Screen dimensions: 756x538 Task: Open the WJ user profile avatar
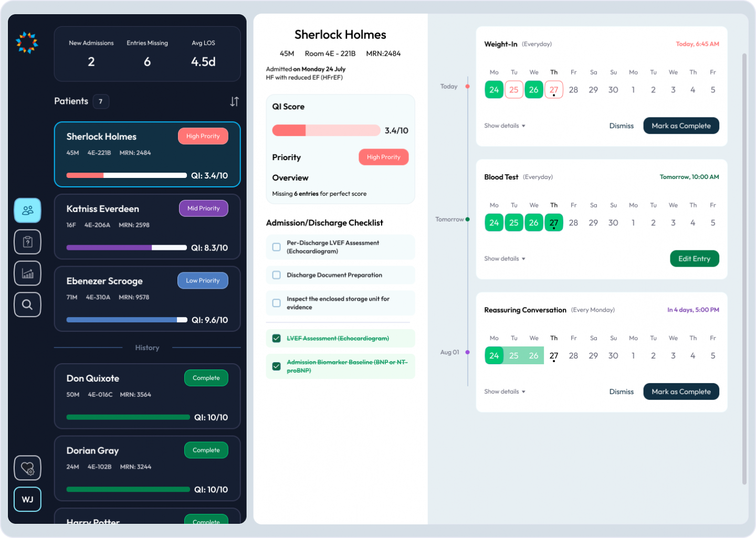(27, 499)
